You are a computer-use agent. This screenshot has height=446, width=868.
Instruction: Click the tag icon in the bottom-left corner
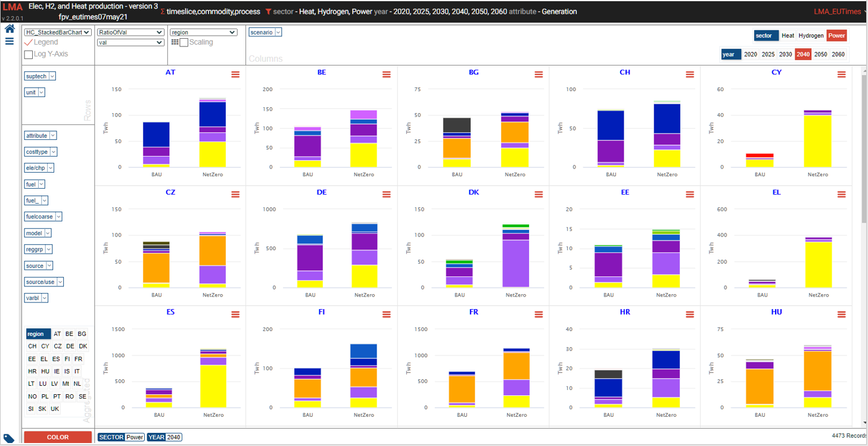click(10, 439)
